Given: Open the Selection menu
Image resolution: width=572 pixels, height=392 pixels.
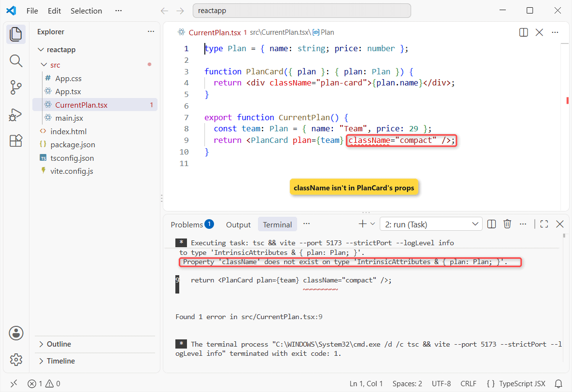Looking at the screenshot, I should pyautogui.click(x=86, y=11).
